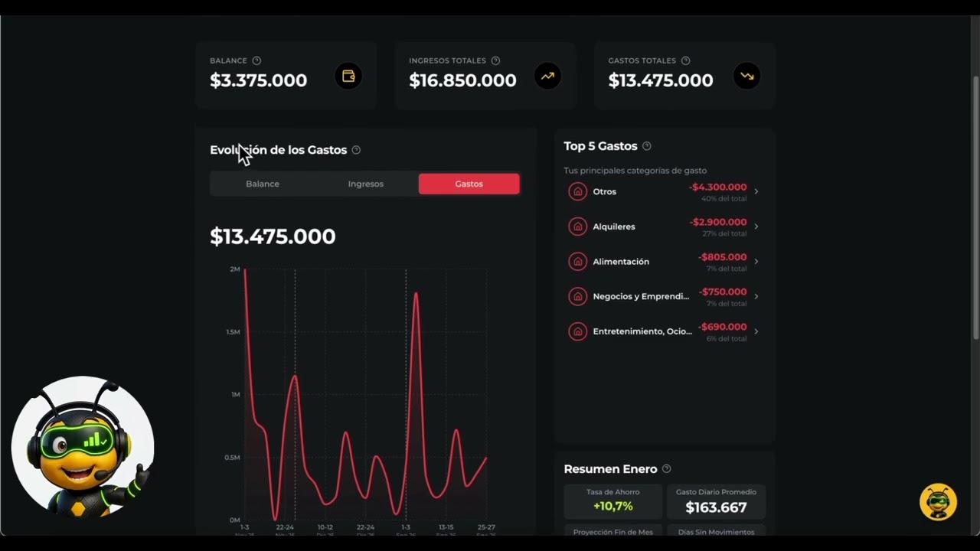This screenshot has width=980, height=551.
Task: Click 'Tus principales categorías de gasto' subtitle
Action: (x=635, y=171)
